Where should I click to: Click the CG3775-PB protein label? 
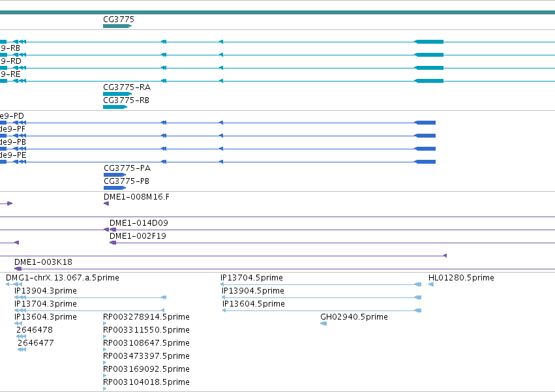127,181
